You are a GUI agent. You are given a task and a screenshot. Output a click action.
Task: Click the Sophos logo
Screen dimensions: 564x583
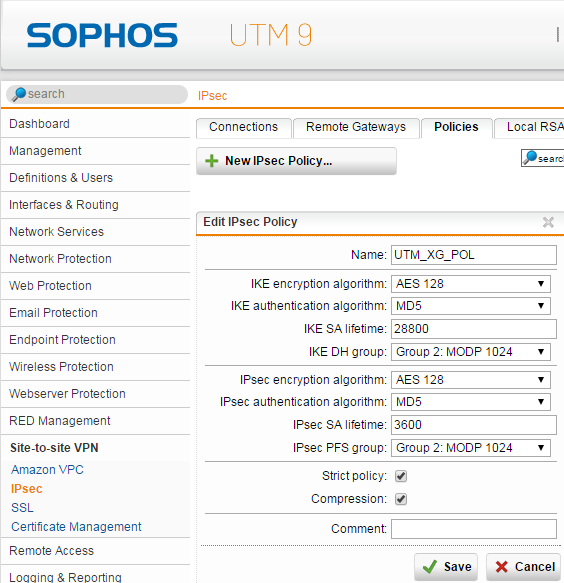point(102,35)
